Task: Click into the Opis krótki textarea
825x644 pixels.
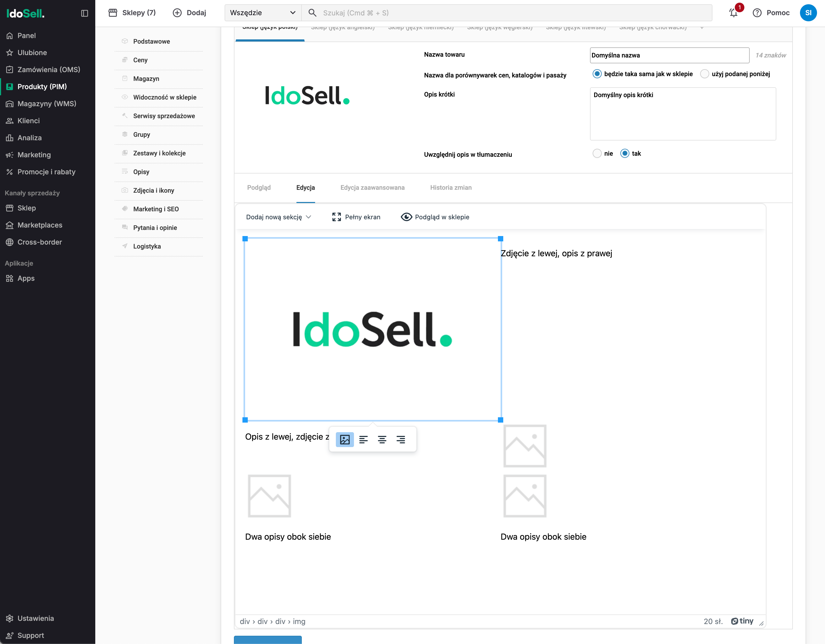Action: coord(683,114)
